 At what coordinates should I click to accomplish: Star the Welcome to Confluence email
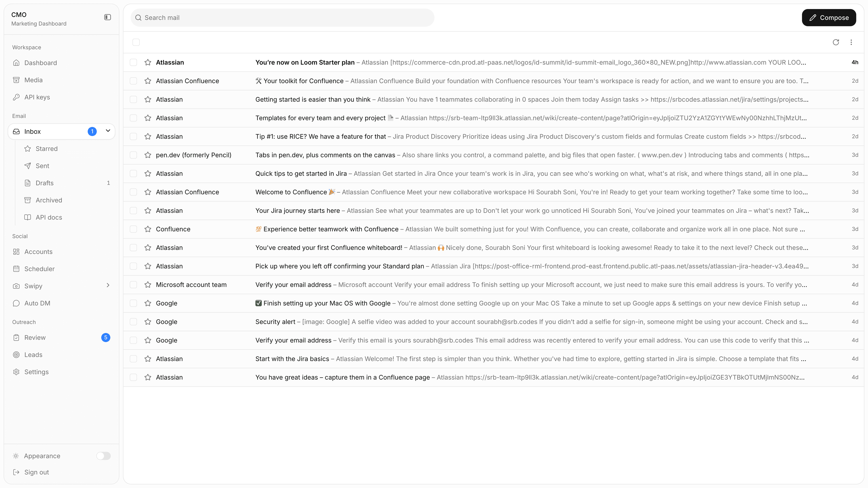(x=148, y=192)
